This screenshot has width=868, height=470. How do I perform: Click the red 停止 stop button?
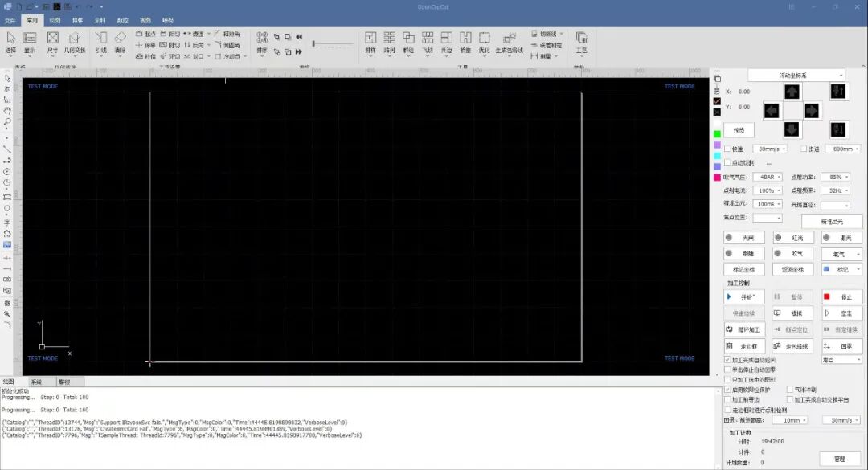(842, 297)
